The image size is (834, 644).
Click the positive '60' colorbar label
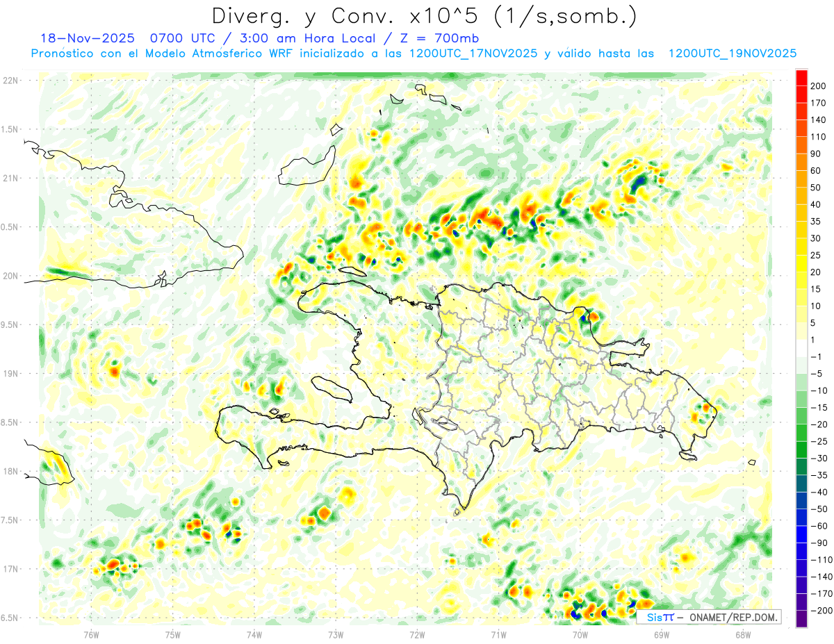[816, 171]
